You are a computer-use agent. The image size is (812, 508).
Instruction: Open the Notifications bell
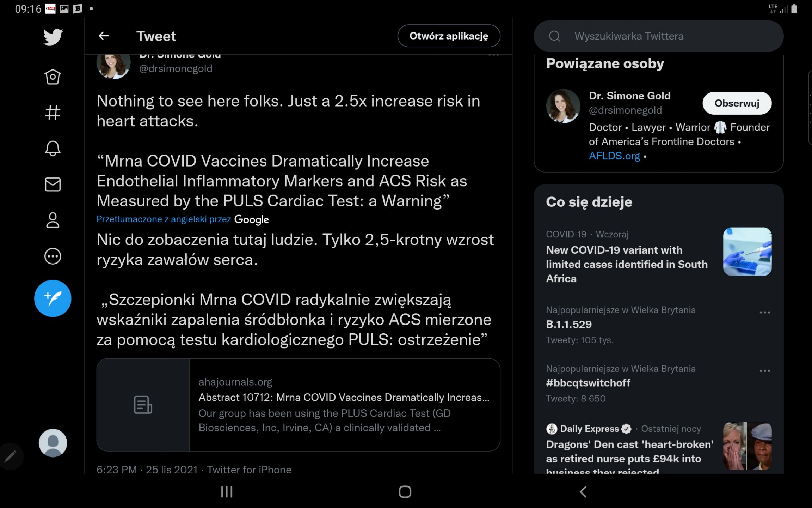coord(53,148)
